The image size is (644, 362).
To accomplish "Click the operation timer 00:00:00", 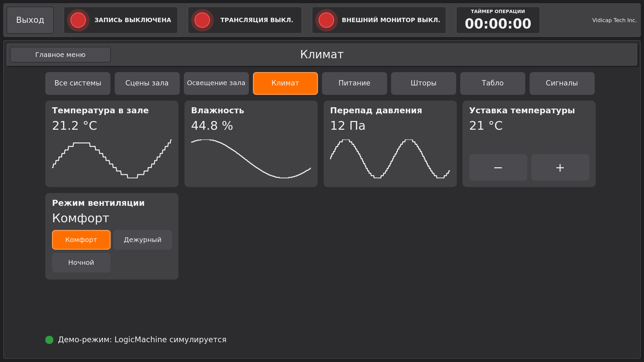I will 498,24.
